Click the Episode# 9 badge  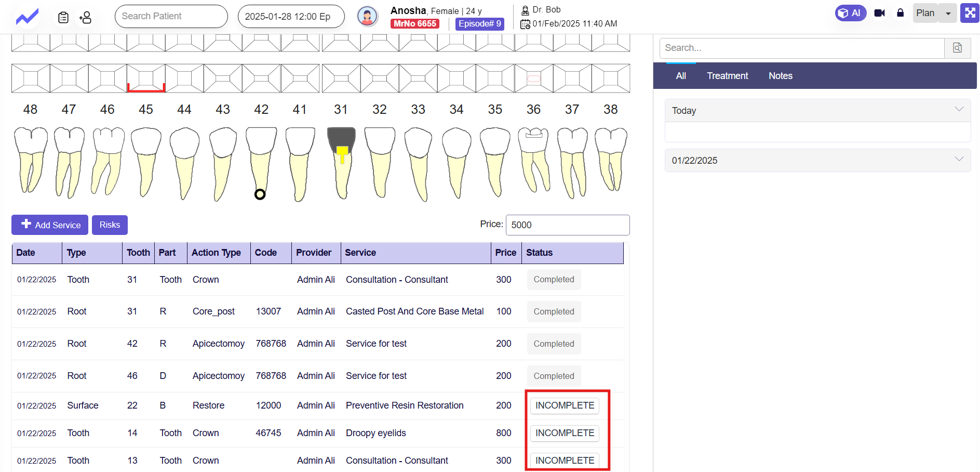click(480, 24)
